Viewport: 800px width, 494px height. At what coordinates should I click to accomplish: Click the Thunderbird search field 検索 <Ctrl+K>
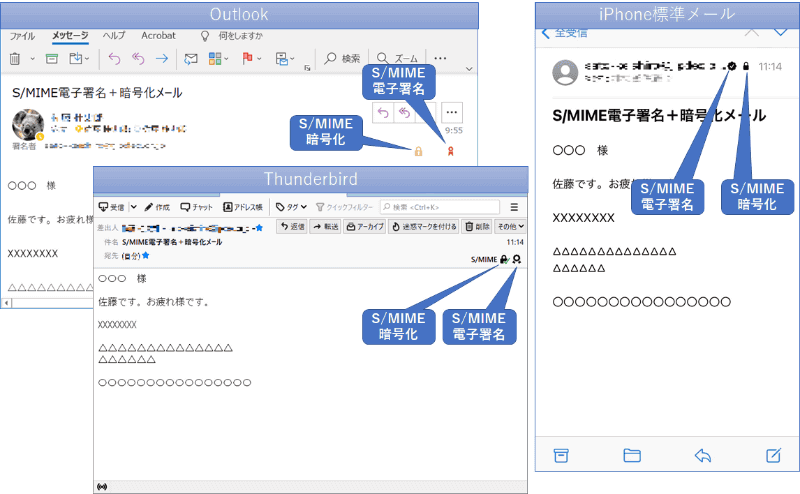click(x=440, y=207)
